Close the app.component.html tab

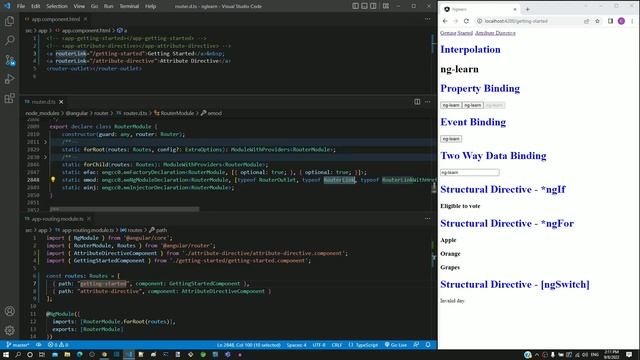[x=85, y=19]
